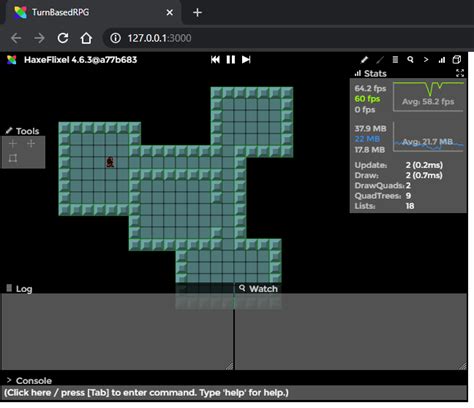Toggle draw debug slash icon
The image size is (474, 408).
pos(380,60)
